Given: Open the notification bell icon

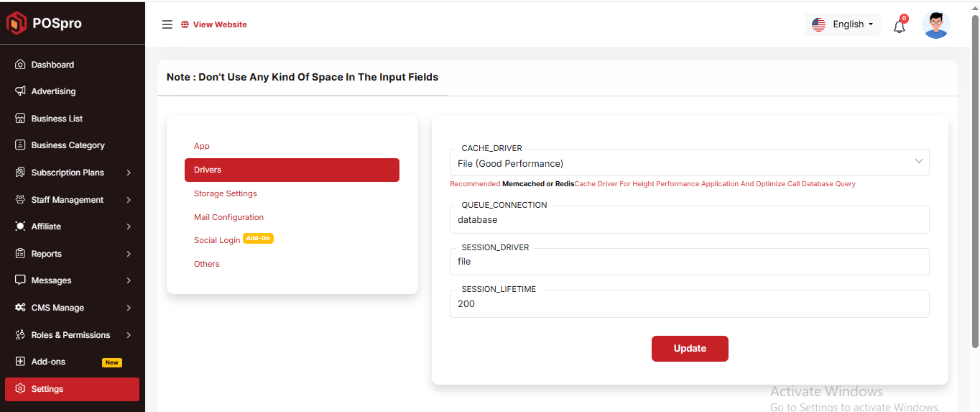Looking at the screenshot, I should pyautogui.click(x=900, y=26).
